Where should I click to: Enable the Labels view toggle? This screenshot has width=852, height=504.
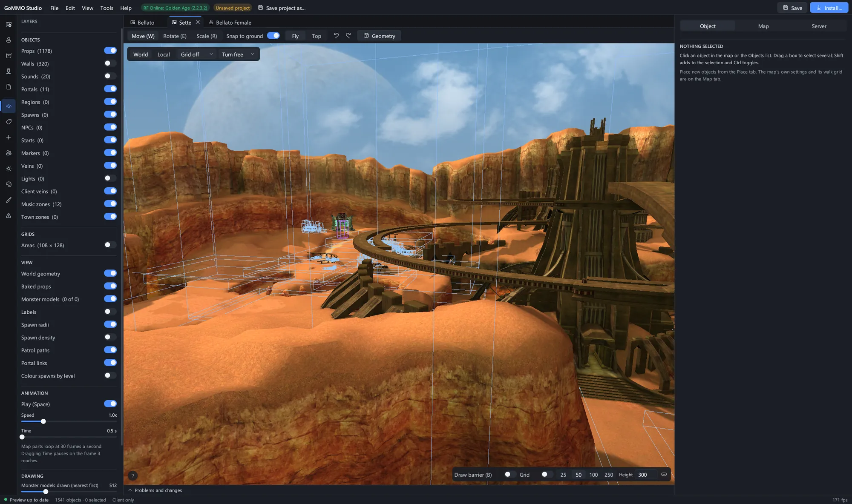click(110, 312)
